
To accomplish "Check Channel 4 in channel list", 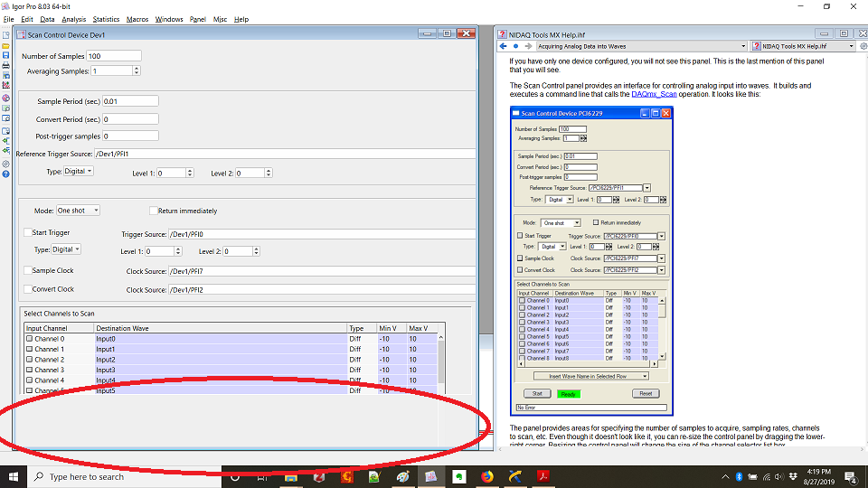I will (x=29, y=380).
